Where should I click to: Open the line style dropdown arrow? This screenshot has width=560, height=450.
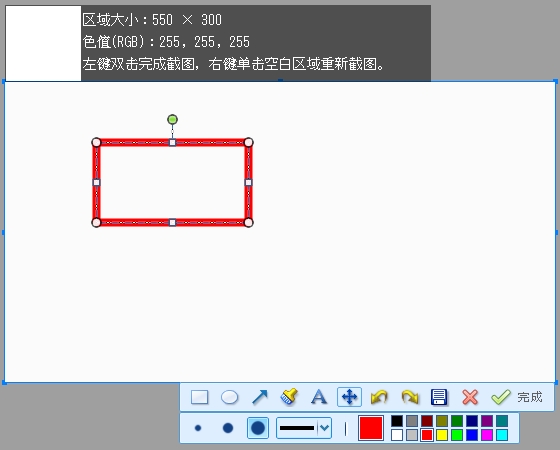pos(324,428)
